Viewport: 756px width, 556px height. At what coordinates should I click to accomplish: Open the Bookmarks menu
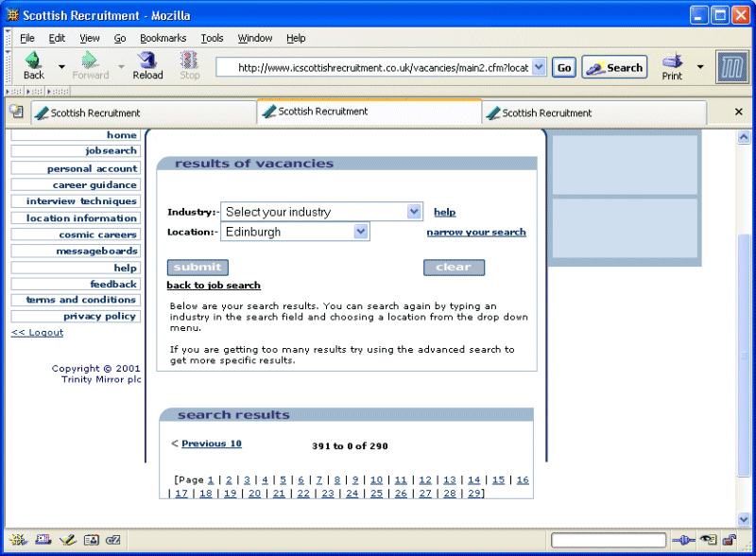163,38
